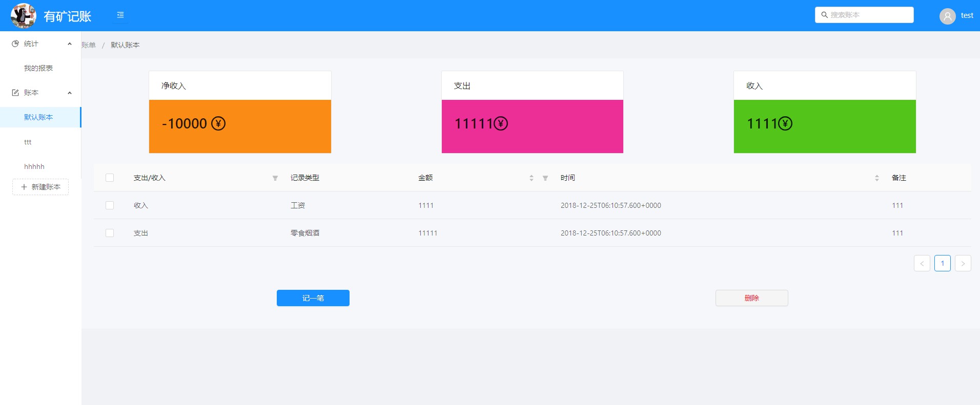Image resolution: width=980 pixels, height=405 pixels.
Task: Click 工资 record type cell
Action: click(298, 205)
